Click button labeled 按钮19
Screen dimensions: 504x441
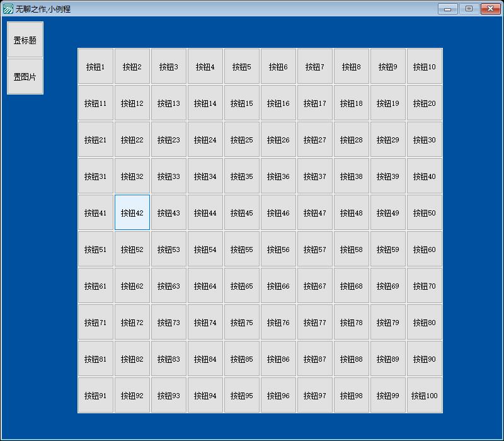[388, 103]
